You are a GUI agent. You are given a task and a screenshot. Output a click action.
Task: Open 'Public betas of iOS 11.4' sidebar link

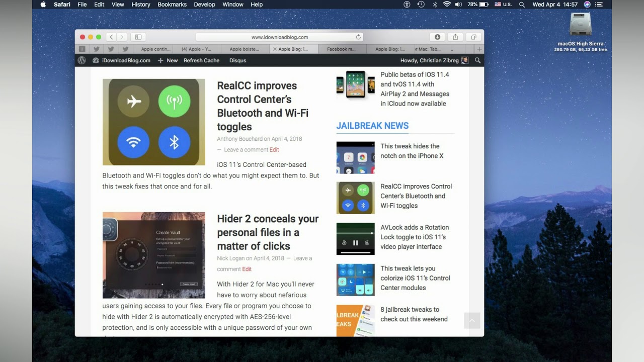point(415,89)
